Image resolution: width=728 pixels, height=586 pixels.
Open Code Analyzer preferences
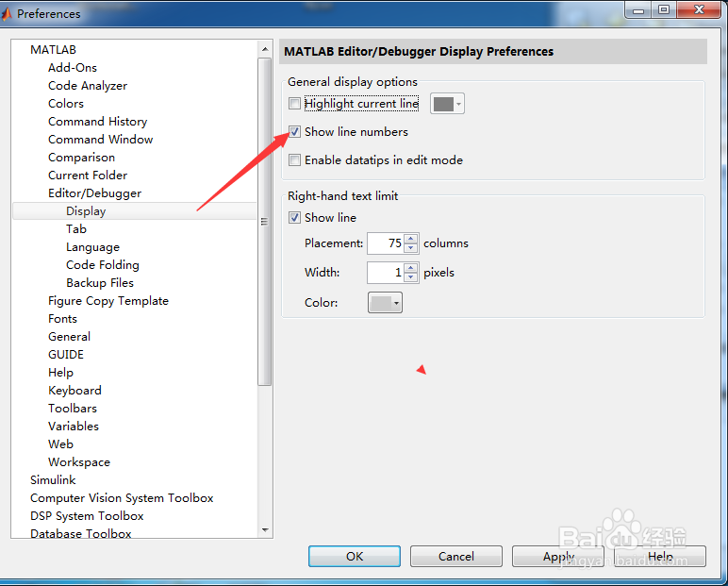tap(88, 86)
